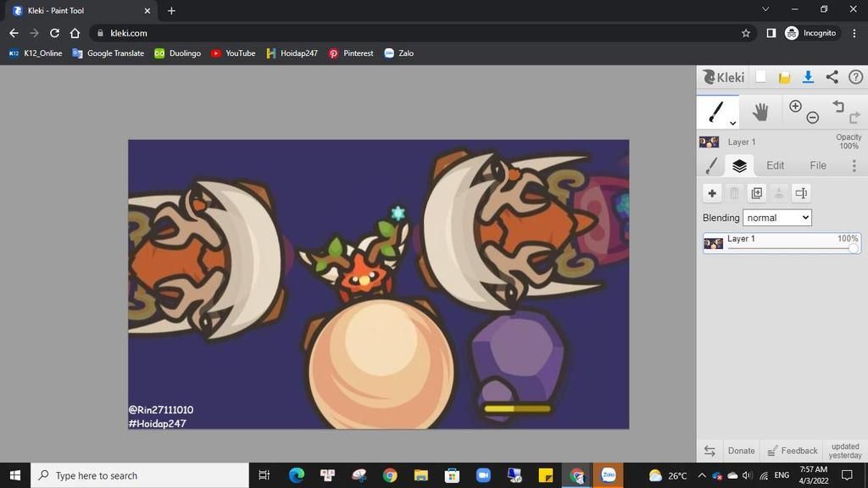Click the current layer thumbnail near Opacity

coord(709,142)
